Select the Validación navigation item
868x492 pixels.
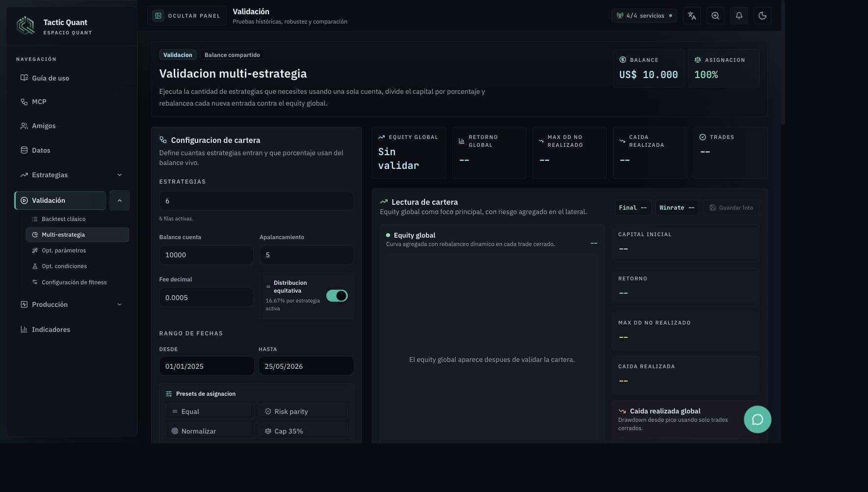60,200
